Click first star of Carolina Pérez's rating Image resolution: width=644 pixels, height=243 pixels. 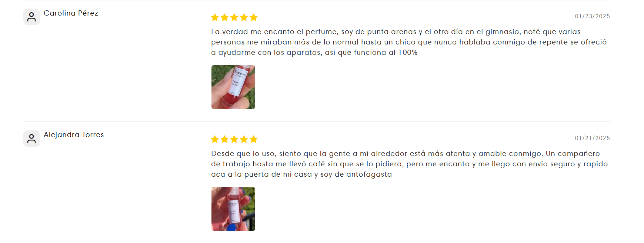(215, 17)
